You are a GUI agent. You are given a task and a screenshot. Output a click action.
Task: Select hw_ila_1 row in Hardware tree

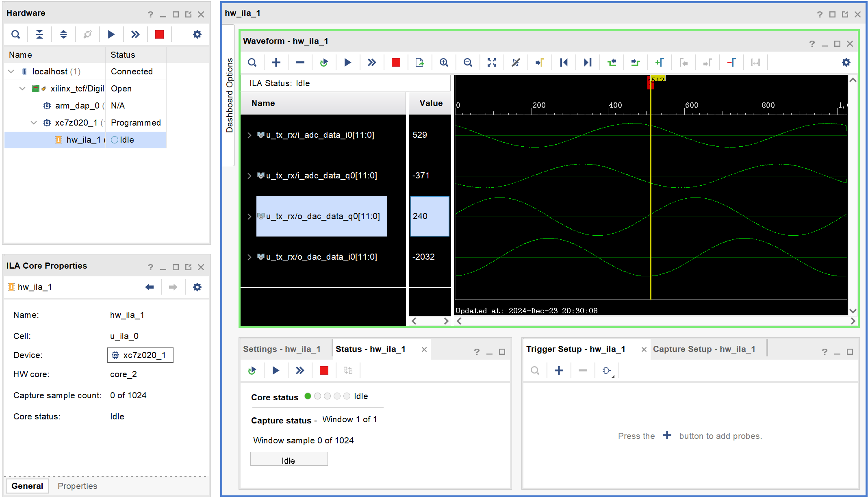point(85,140)
